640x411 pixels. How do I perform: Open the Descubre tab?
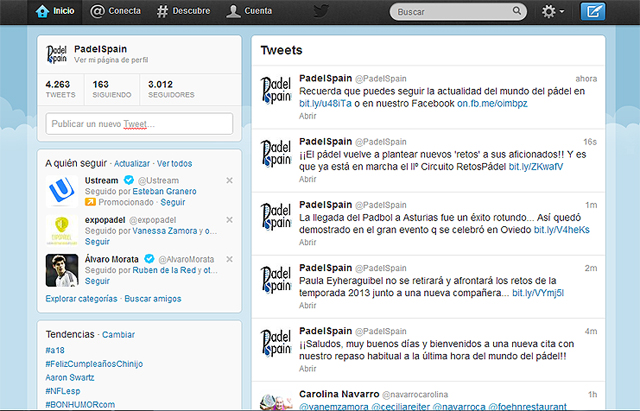183,11
